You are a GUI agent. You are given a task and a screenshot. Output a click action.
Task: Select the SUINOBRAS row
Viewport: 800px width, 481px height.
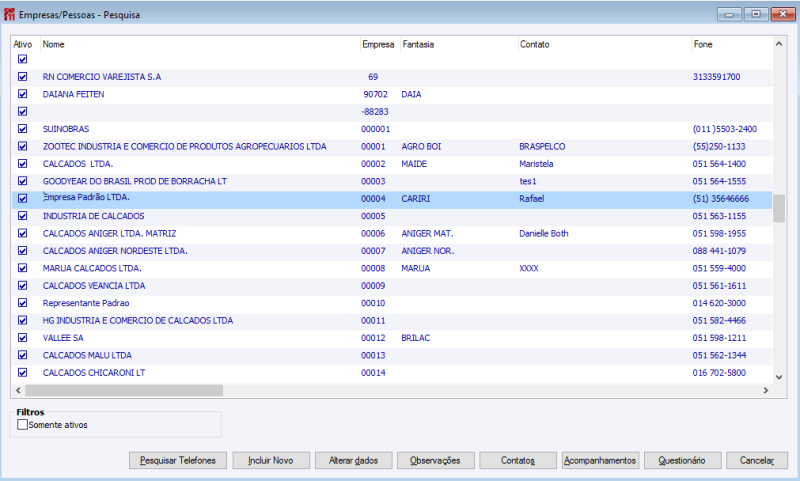(x=392, y=129)
